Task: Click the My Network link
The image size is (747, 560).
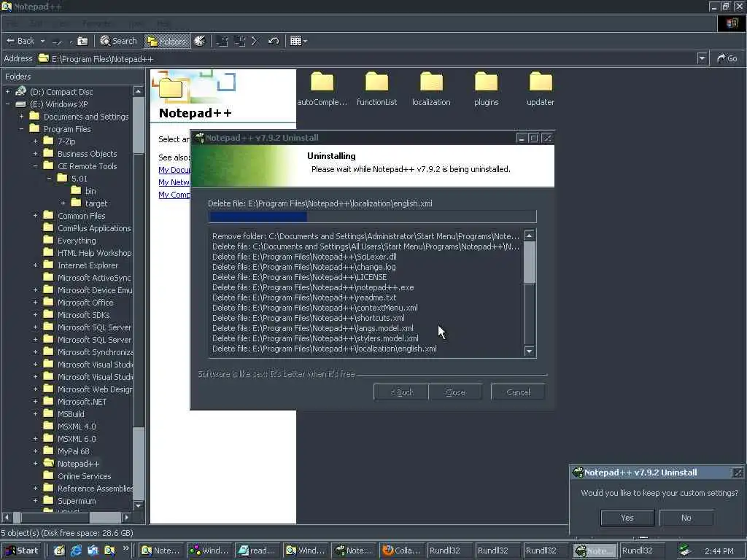Action: (x=174, y=182)
